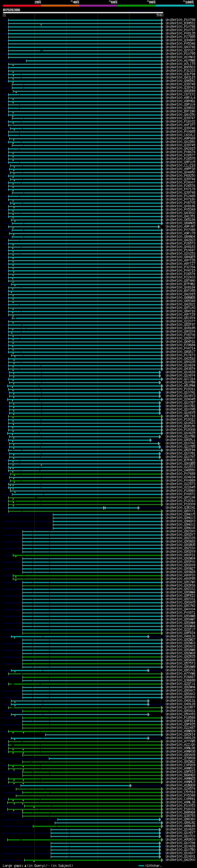Image resolution: width=197 pixels, height=868 pixels.
Task: Open hit UniRef100_P10796
Action: tap(180, 26)
